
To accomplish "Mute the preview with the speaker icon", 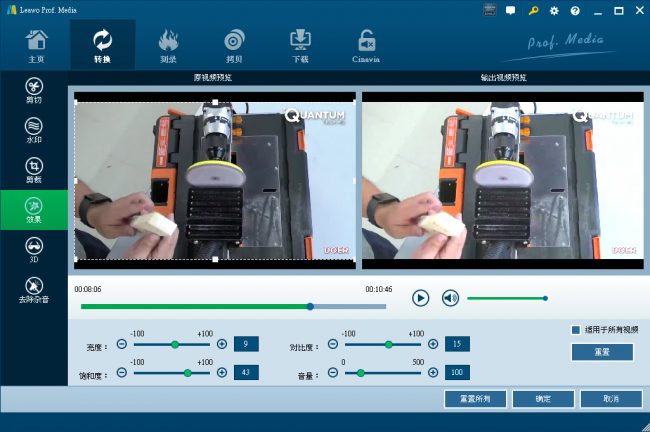I will (x=450, y=298).
